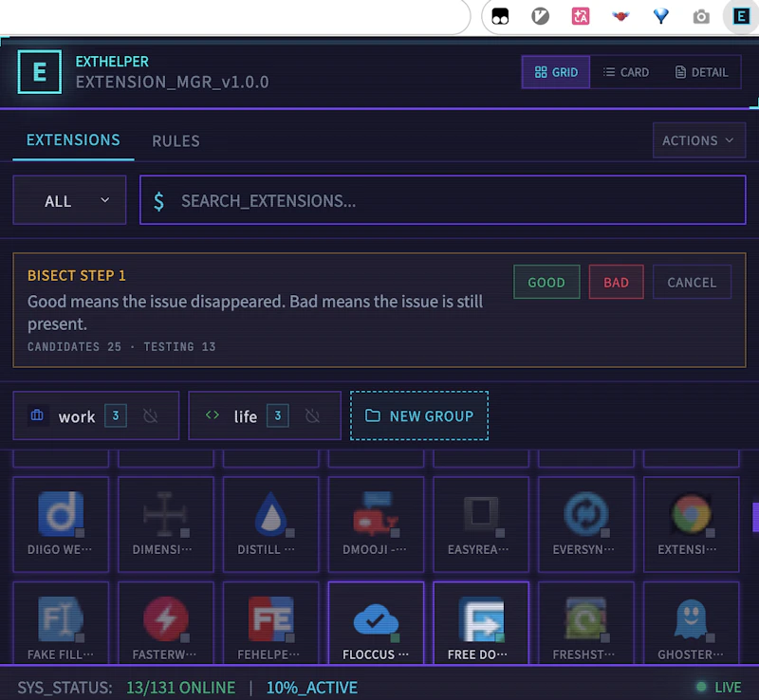Image resolution: width=759 pixels, height=700 pixels.
Task: Select the Free Download extension tile
Action: [x=481, y=623]
